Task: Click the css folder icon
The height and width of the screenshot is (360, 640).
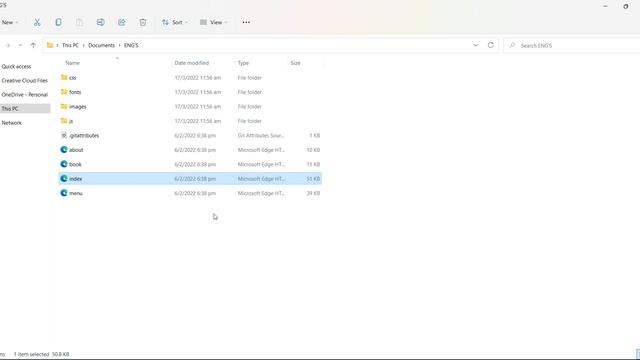Action: pos(64,77)
